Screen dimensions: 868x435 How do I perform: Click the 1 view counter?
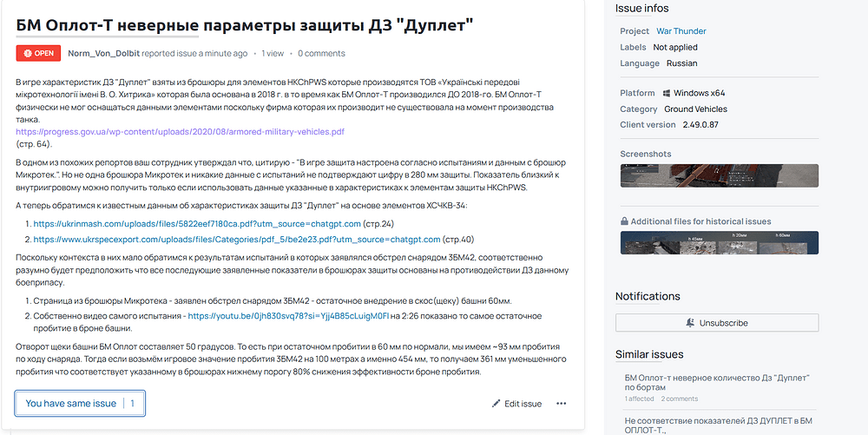[x=273, y=54]
